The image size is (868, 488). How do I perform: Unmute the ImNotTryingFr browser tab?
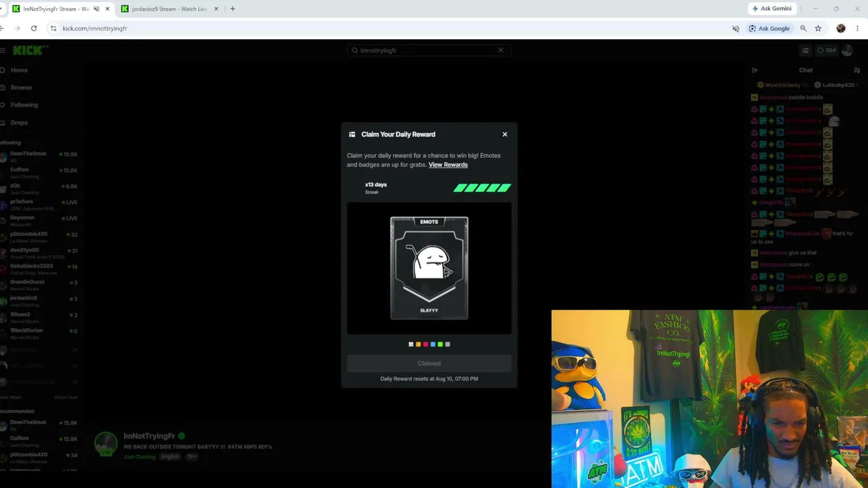(96, 9)
